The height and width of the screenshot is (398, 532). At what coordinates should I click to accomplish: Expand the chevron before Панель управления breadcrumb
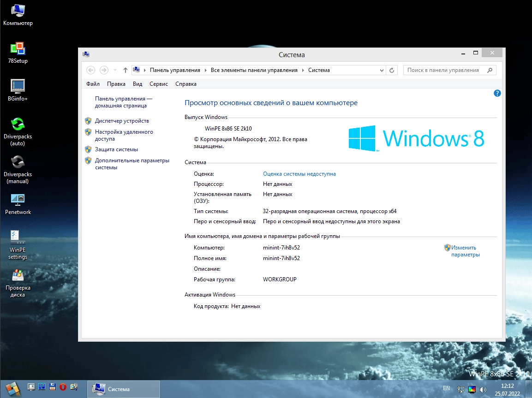tap(145, 70)
